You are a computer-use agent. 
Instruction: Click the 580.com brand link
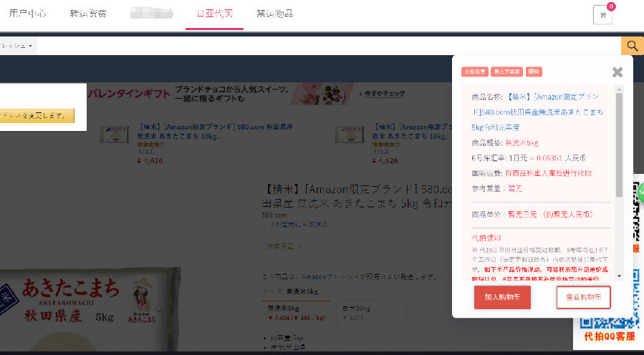pos(274,215)
